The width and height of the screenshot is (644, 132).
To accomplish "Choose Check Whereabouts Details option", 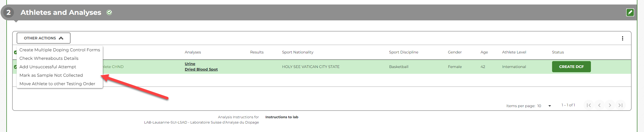I will (49, 58).
